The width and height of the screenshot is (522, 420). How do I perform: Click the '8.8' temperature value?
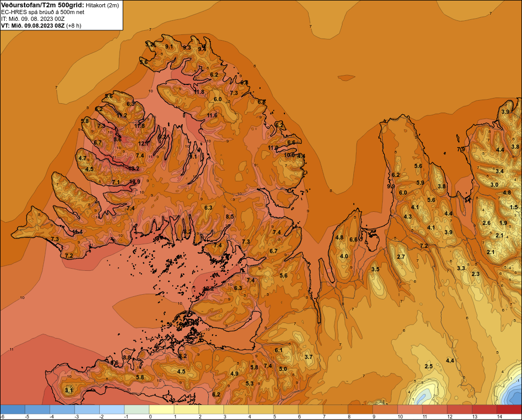click(127, 357)
